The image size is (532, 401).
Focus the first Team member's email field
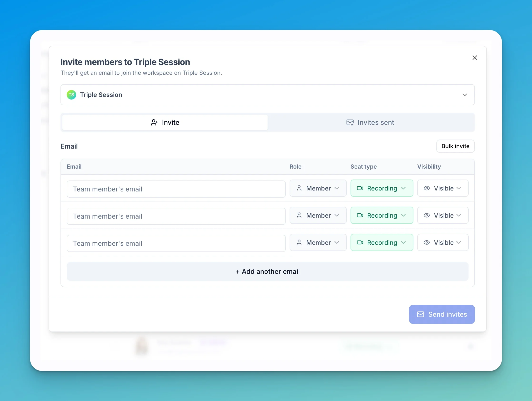pyautogui.click(x=176, y=189)
